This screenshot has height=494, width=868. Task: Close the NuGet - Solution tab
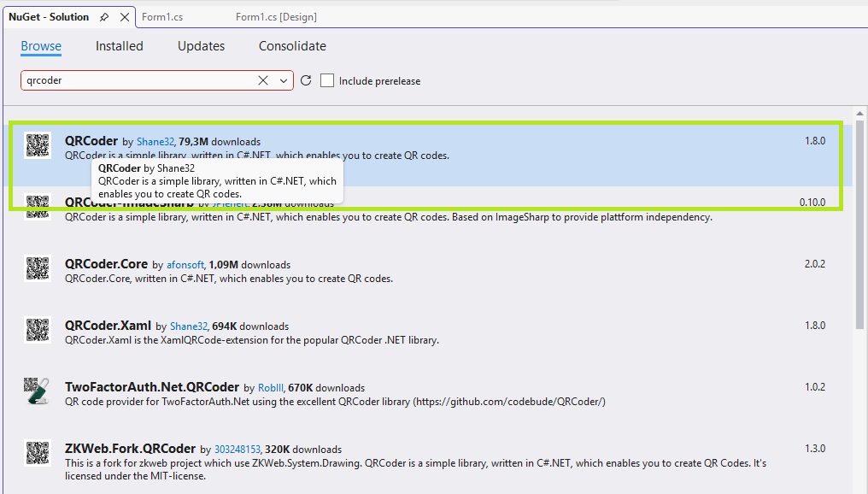point(125,17)
